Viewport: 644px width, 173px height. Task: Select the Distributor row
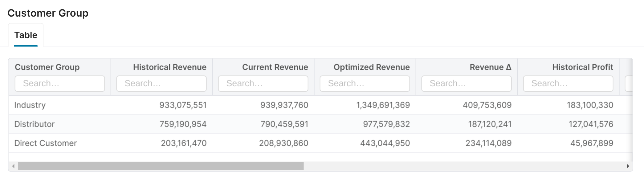click(x=34, y=124)
